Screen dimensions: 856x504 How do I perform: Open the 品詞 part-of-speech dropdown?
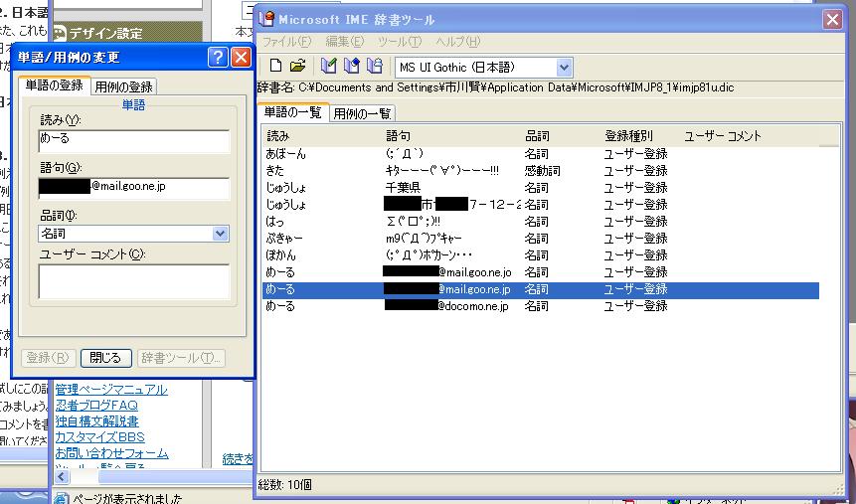coord(220,234)
